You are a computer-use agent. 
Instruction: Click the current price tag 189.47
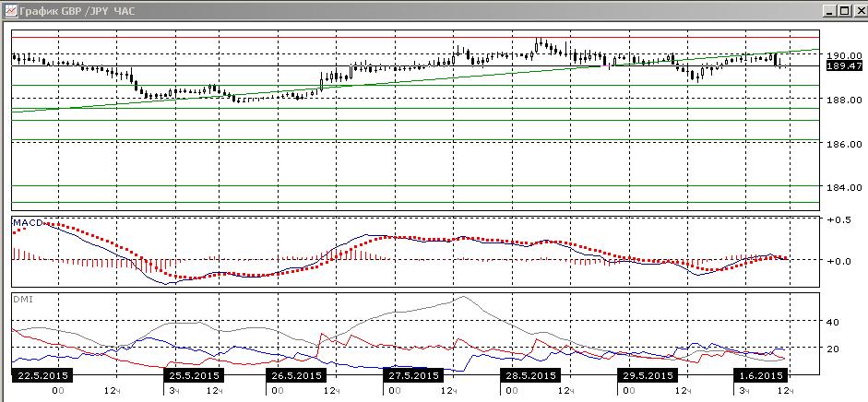(x=844, y=65)
